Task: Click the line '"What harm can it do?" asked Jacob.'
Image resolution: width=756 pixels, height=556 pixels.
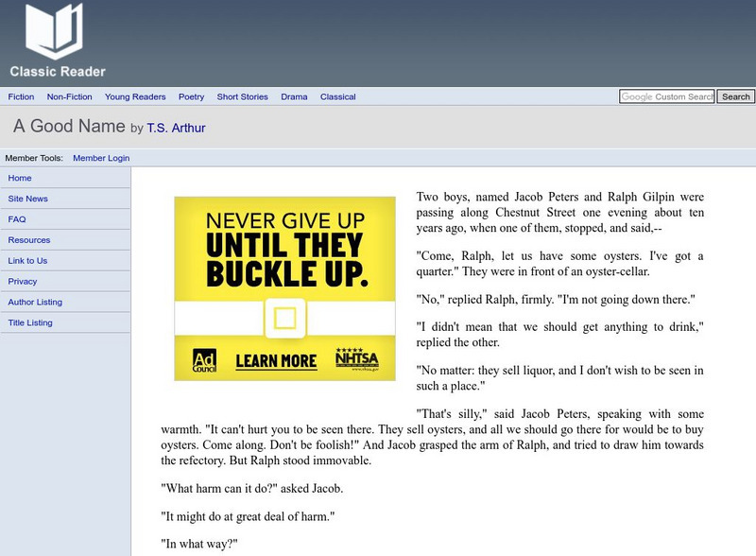Action: 252,489
